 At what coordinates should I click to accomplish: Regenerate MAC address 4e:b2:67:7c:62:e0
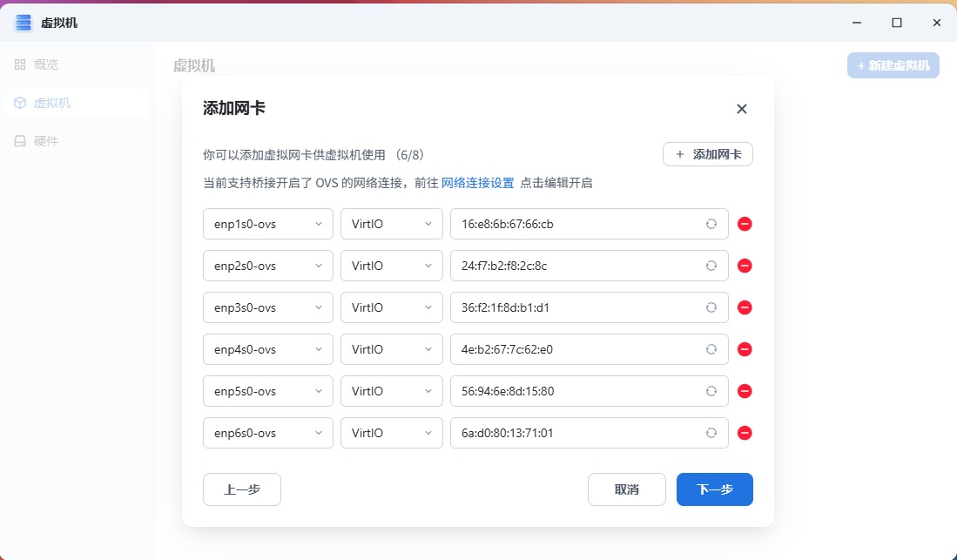coord(711,349)
